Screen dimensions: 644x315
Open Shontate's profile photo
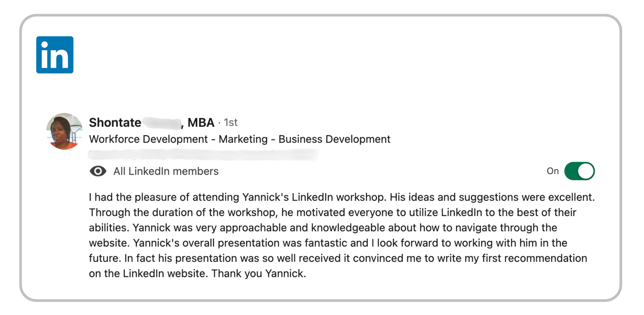tap(64, 132)
